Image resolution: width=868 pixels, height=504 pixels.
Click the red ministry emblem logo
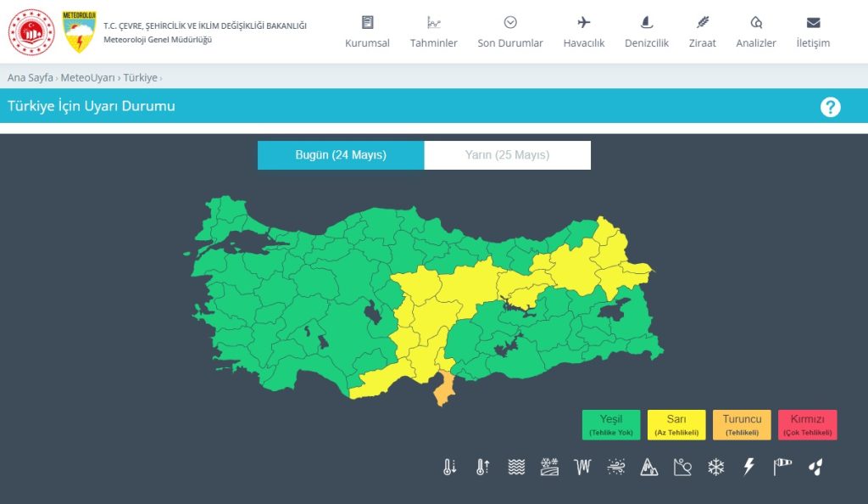click(x=31, y=31)
